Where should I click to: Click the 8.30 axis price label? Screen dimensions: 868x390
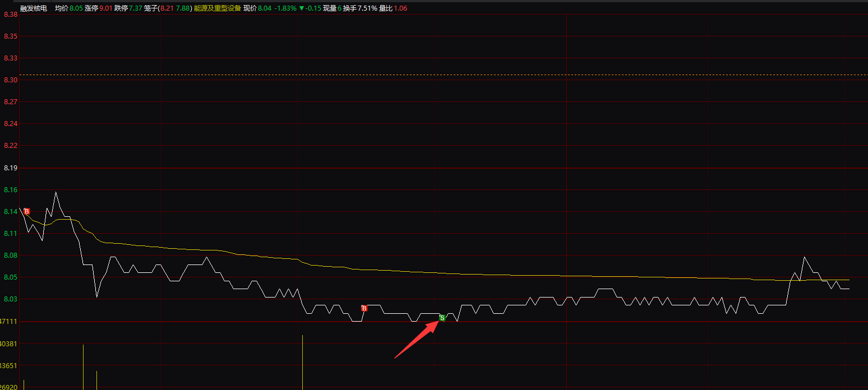pyautogui.click(x=11, y=80)
